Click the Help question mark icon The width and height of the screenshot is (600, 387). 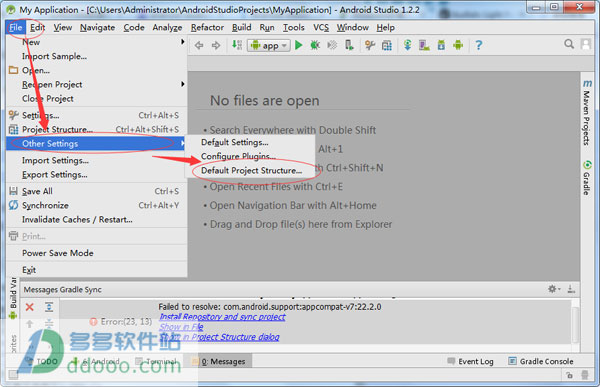point(478,45)
